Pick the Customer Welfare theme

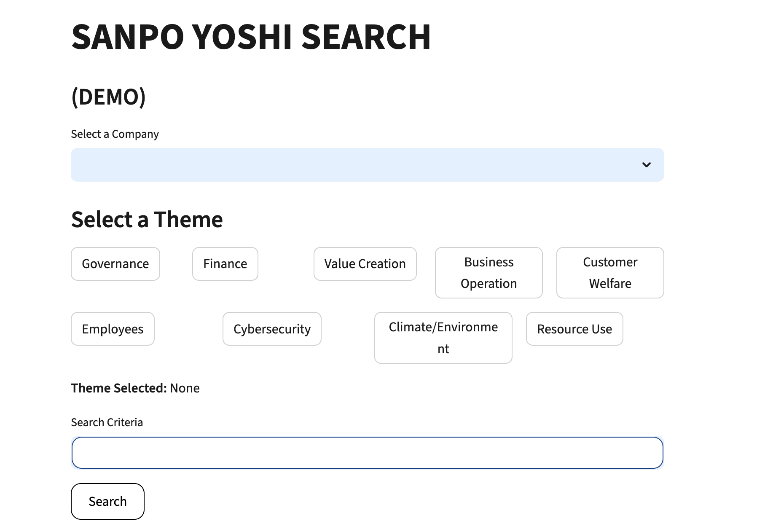tap(610, 273)
